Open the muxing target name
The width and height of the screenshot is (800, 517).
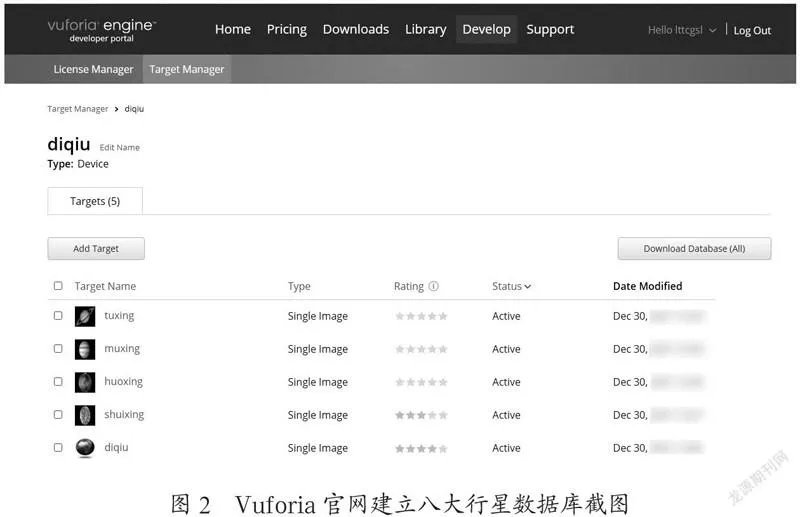(122, 349)
